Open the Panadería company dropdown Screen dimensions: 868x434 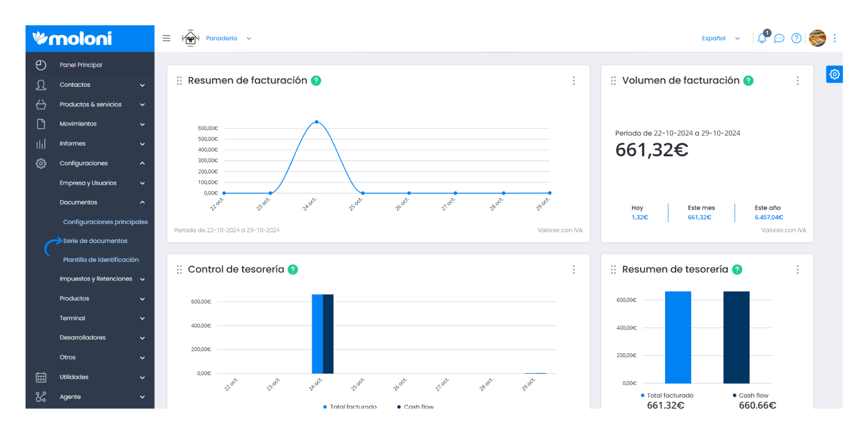(x=228, y=38)
